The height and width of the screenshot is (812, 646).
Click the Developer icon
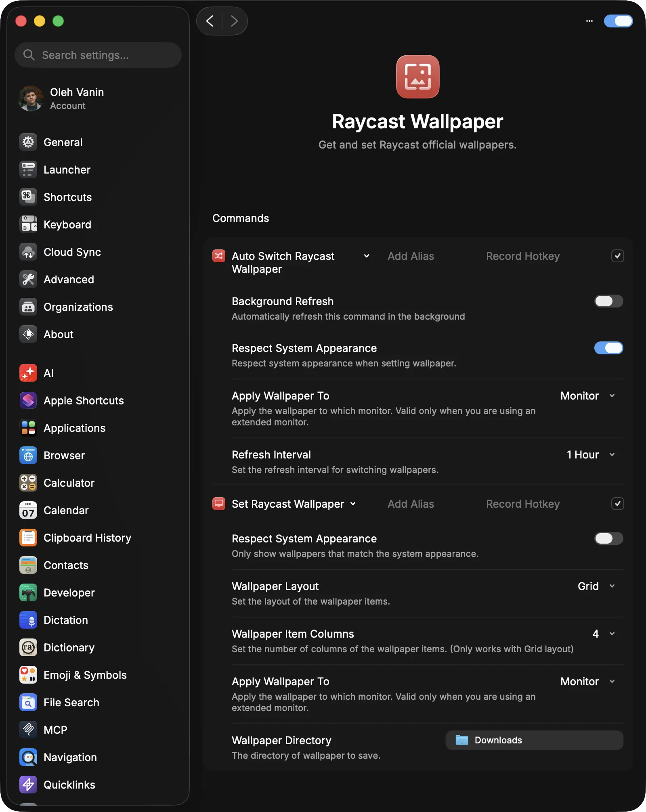[x=28, y=592]
